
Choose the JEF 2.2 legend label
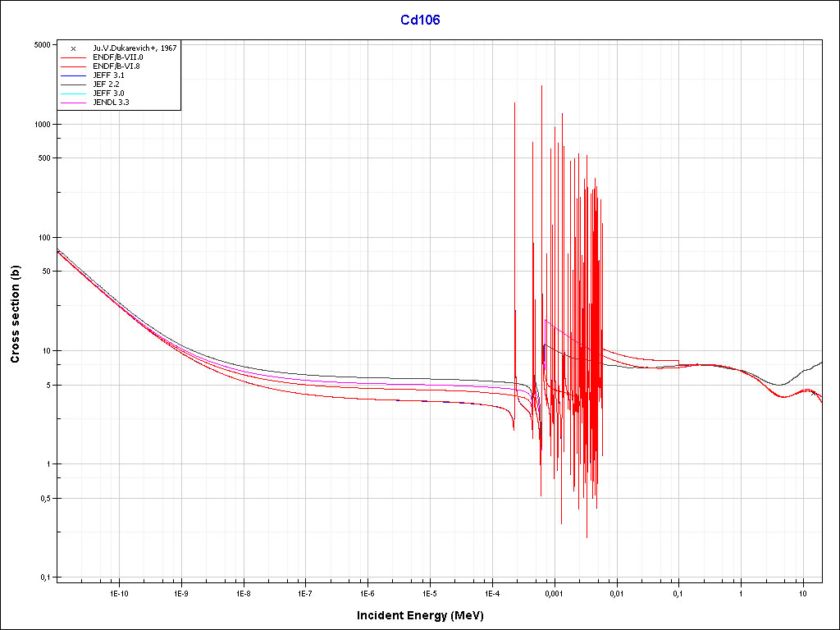pos(107,84)
